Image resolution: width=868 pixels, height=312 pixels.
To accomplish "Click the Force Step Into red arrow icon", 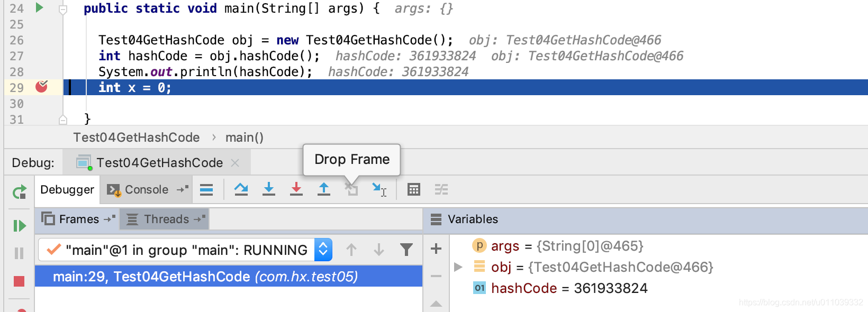I will click(296, 189).
